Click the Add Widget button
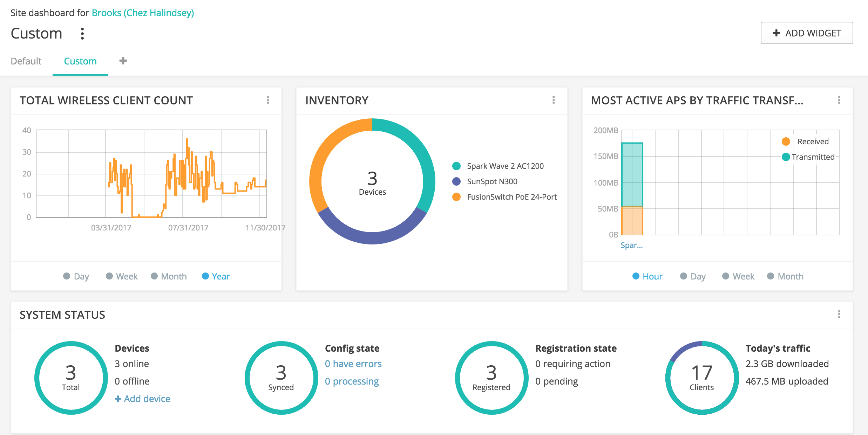The height and width of the screenshot is (435, 868). pyautogui.click(x=806, y=33)
